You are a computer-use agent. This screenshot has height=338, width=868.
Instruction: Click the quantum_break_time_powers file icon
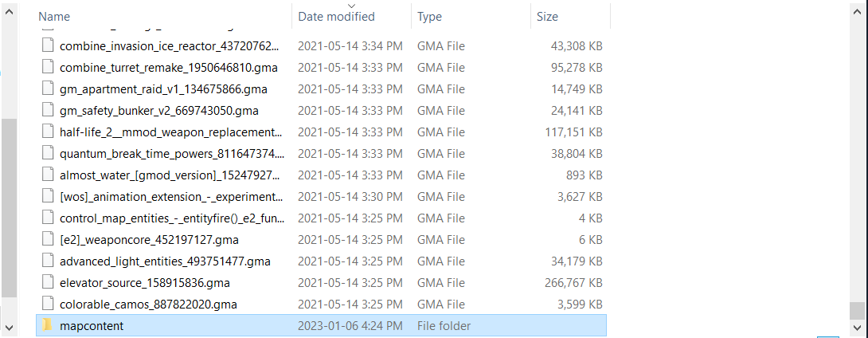[x=48, y=153]
